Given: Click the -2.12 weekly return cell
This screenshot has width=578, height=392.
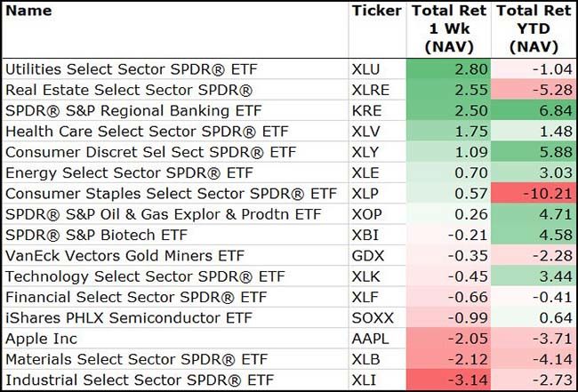Looking at the screenshot, I should (x=448, y=359).
